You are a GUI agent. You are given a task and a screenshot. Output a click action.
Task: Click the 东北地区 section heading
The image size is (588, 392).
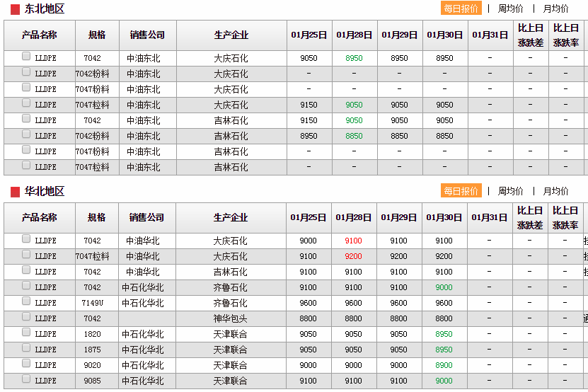[x=45, y=8]
